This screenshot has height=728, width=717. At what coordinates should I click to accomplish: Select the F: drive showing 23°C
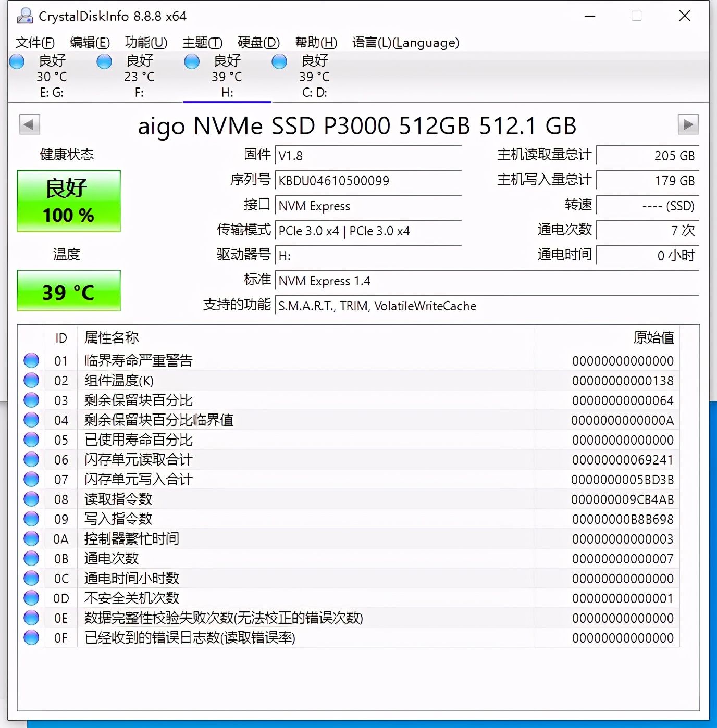(104, 61)
